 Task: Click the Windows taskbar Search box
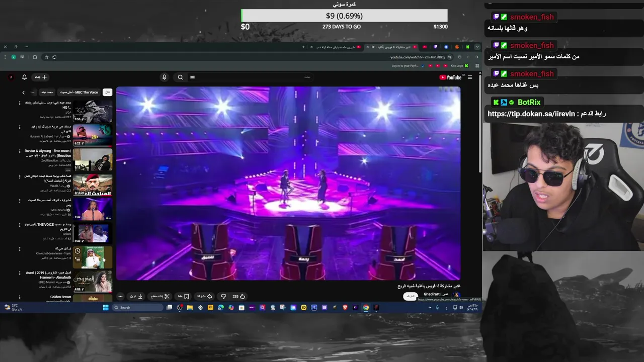tap(137, 307)
